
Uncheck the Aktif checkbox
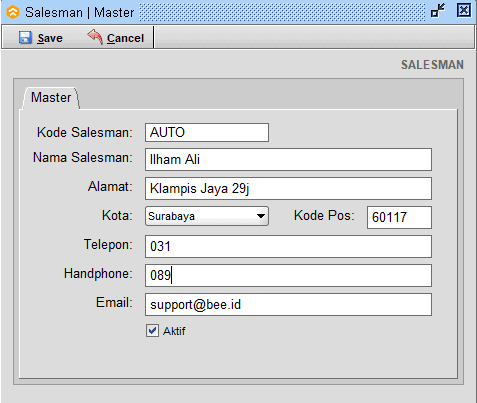(152, 331)
